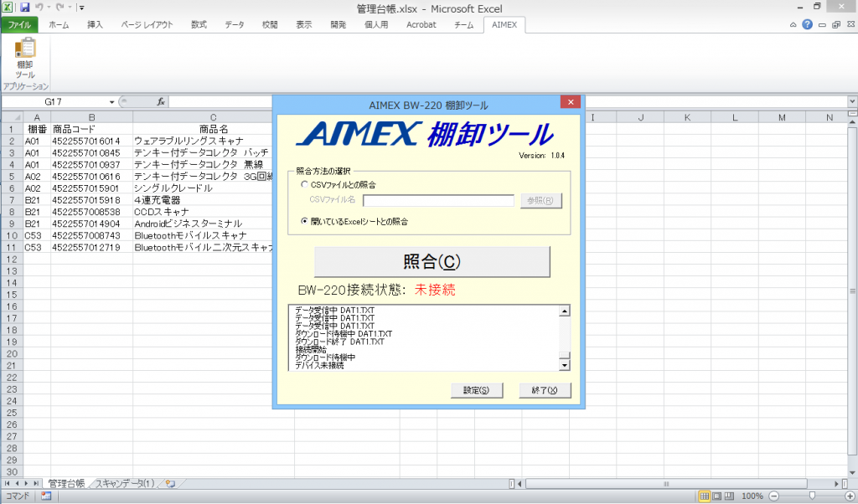Open the 棚卸ツール ribbon icon

[x=25, y=59]
